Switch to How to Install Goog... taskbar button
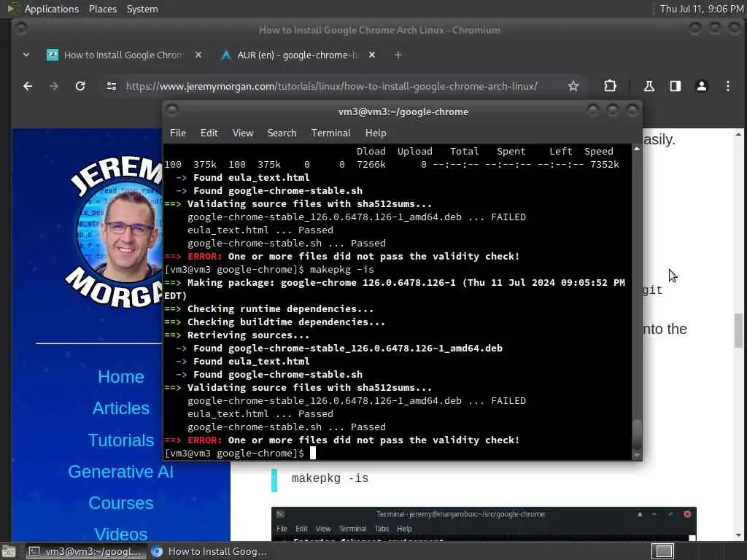This screenshot has height=560, width=747. click(x=209, y=551)
